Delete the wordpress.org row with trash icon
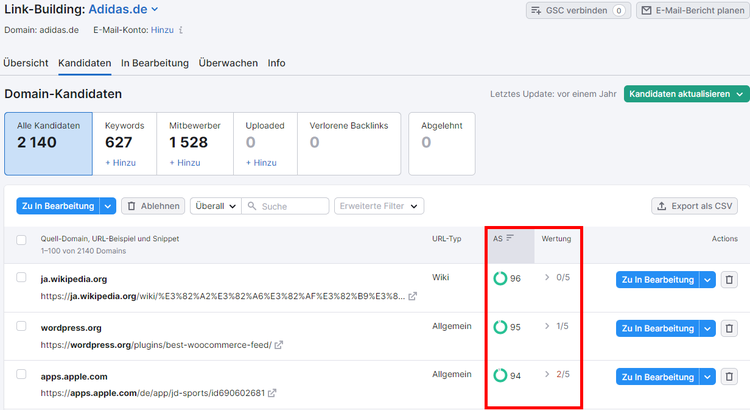Screen dimensions: 750x410 729,328
